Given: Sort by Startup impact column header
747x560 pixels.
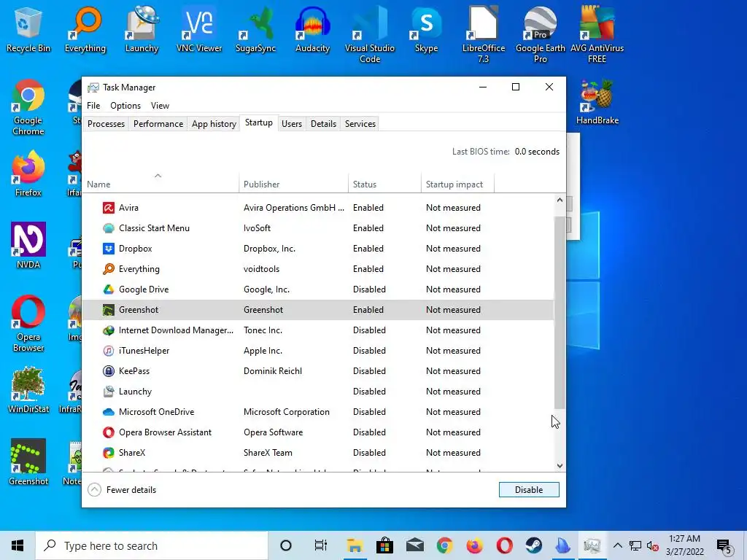Looking at the screenshot, I should click(457, 184).
